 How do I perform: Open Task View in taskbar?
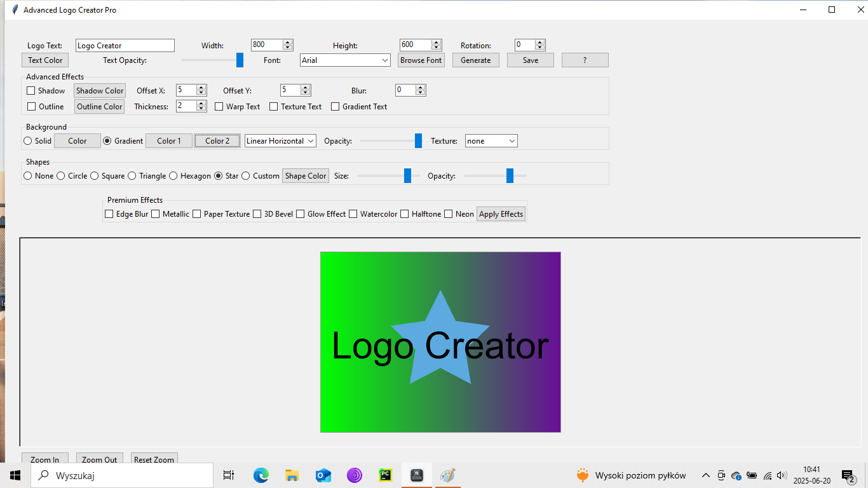pyautogui.click(x=229, y=475)
